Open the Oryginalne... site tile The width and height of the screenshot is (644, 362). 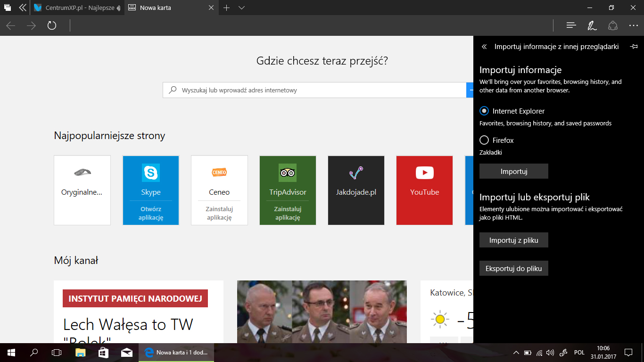(82, 190)
